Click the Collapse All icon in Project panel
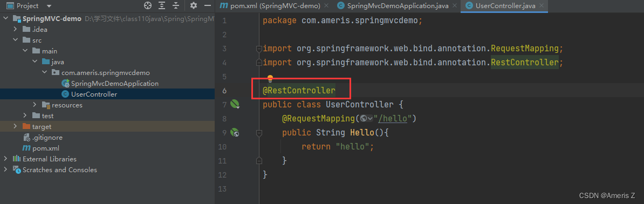The image size is (644, 204). click(176, 6)
